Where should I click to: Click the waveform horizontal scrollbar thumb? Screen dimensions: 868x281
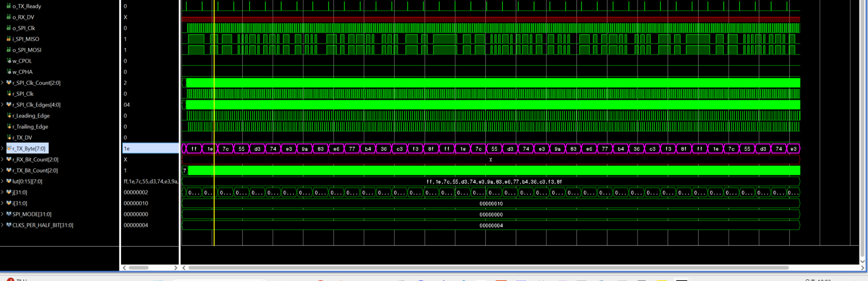[488, 268]
